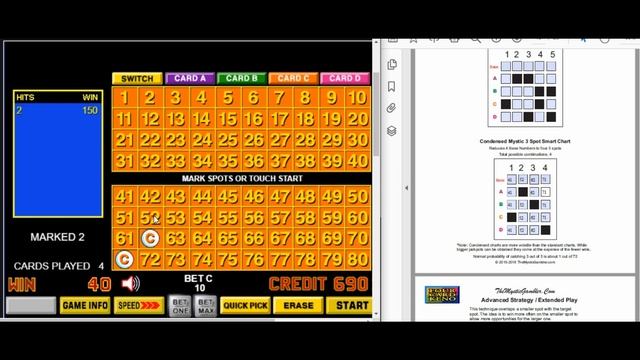Pick keno spot 44
Image resolution: width=640 pixels, height=360 pixels.
[x=202, y=197]
